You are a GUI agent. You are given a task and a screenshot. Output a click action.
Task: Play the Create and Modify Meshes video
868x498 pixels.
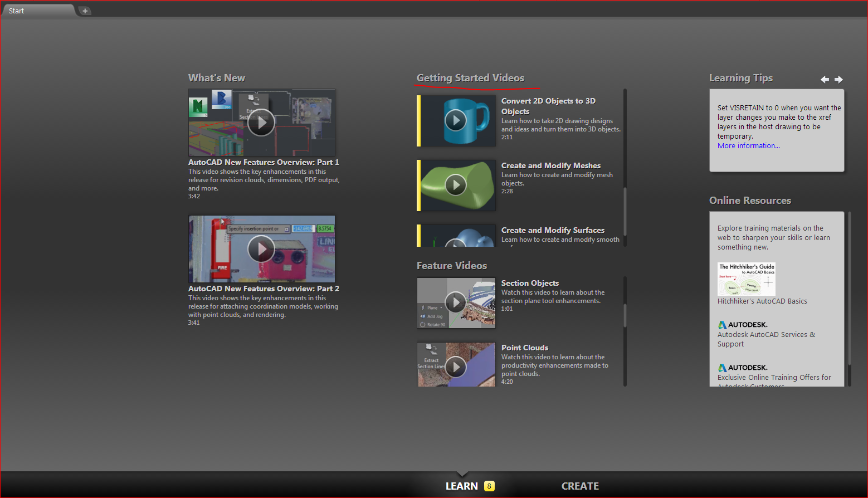[x=456, y=185]
